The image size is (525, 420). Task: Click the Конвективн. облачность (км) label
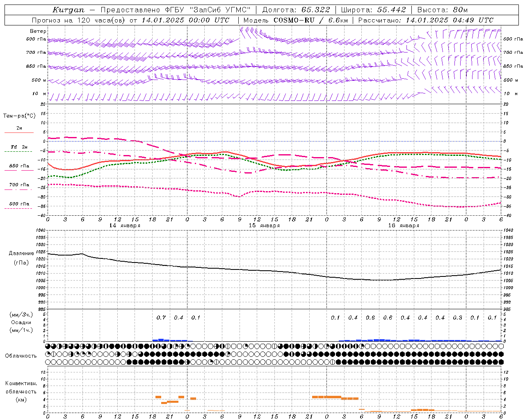(x=21, y=391)
